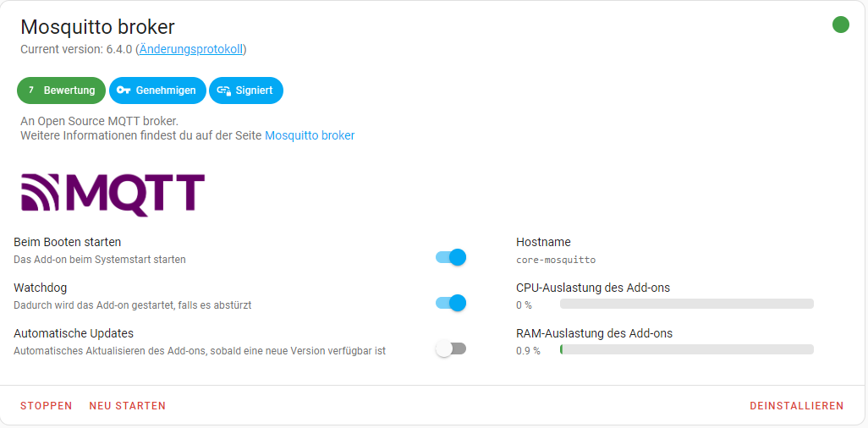Click the link-lock icon in Signiert chip

click(223, 91)
